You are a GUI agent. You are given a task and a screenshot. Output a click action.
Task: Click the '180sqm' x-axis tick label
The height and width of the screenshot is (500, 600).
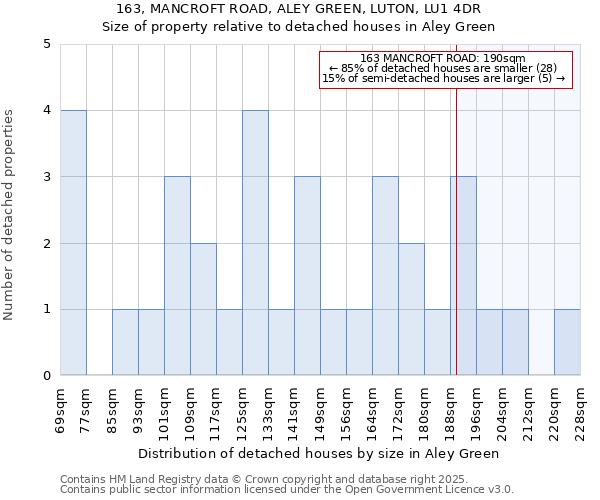(x=424, y=415)
